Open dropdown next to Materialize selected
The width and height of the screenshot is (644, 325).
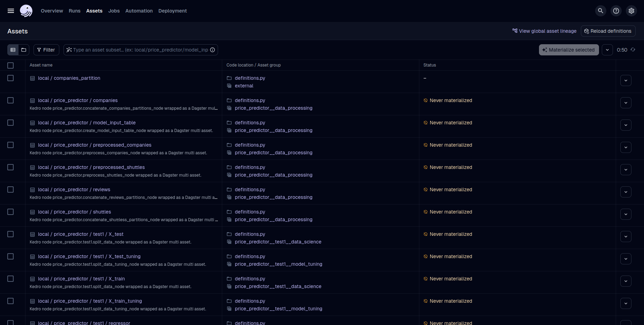pyautogui.click(x=607, y=50)
